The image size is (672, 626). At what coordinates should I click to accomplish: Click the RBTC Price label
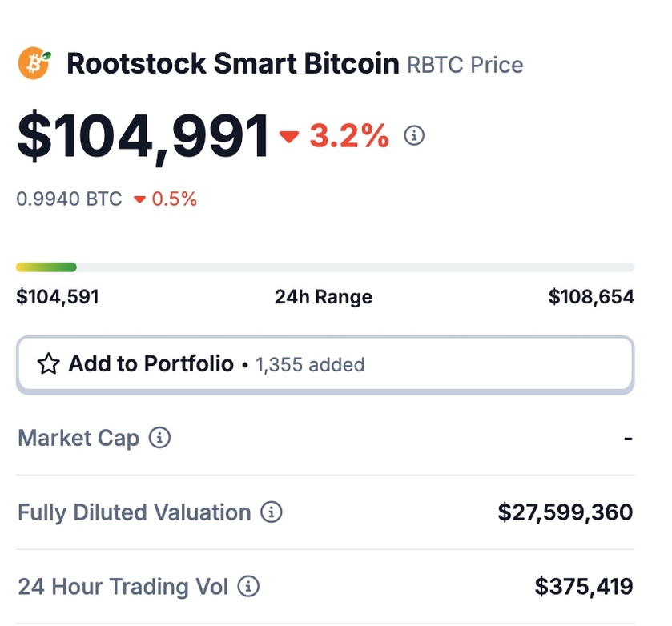(x=465, y=65)
